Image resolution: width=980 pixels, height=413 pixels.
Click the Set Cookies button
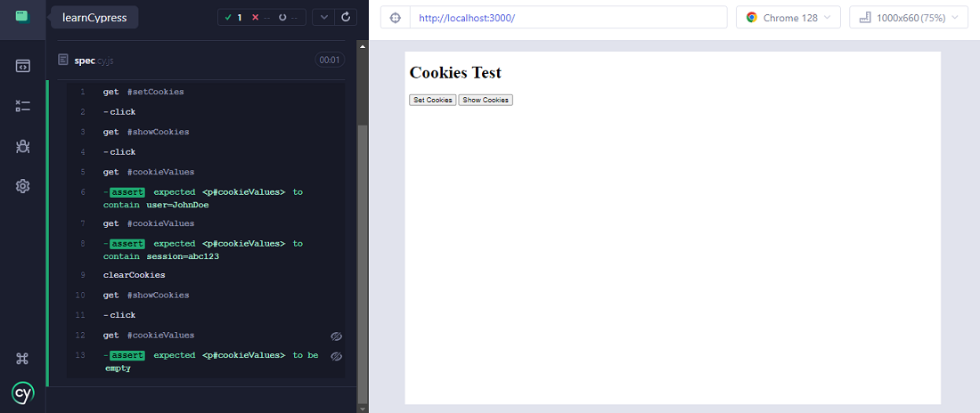[x=432, y=100]
